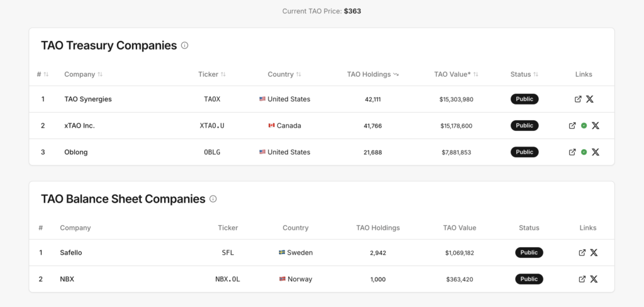Sort treasury table by TAO Value*
Screen dimensions: 644x307
(x=457, y=74)
